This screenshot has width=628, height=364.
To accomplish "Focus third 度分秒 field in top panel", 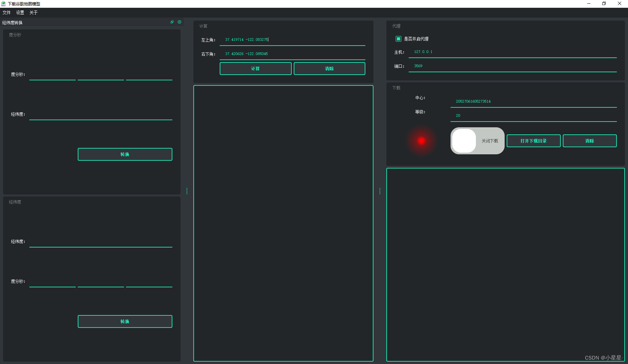I will coord(149,75).
